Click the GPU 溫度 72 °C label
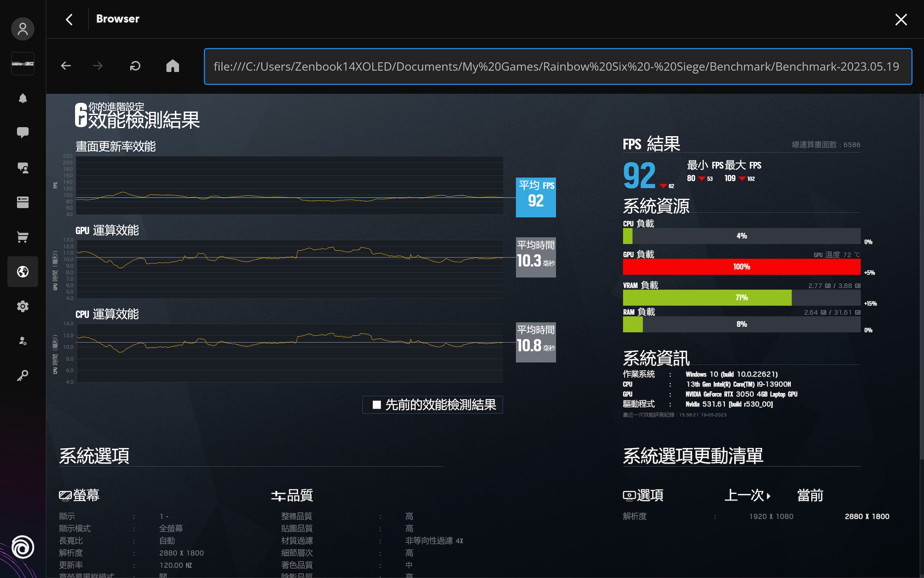 click(x=837, y=255)
